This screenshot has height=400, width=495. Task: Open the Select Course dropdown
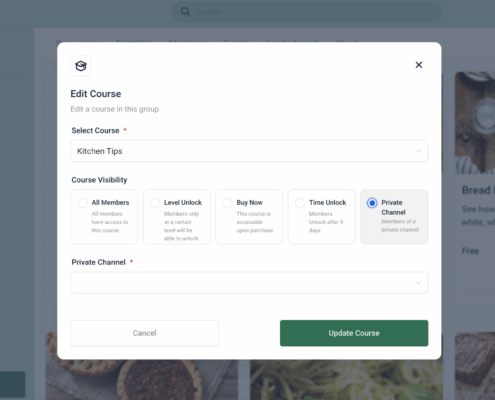(249, 151)
